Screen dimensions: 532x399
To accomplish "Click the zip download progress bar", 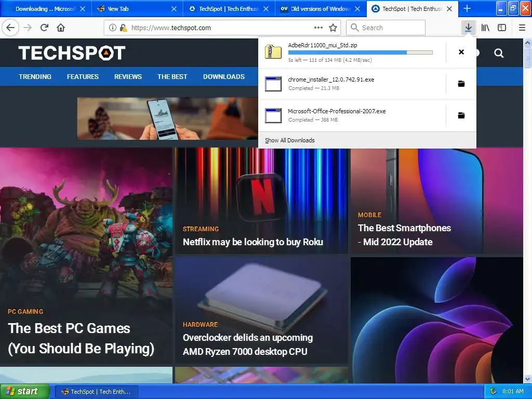I will pos(361,52).
